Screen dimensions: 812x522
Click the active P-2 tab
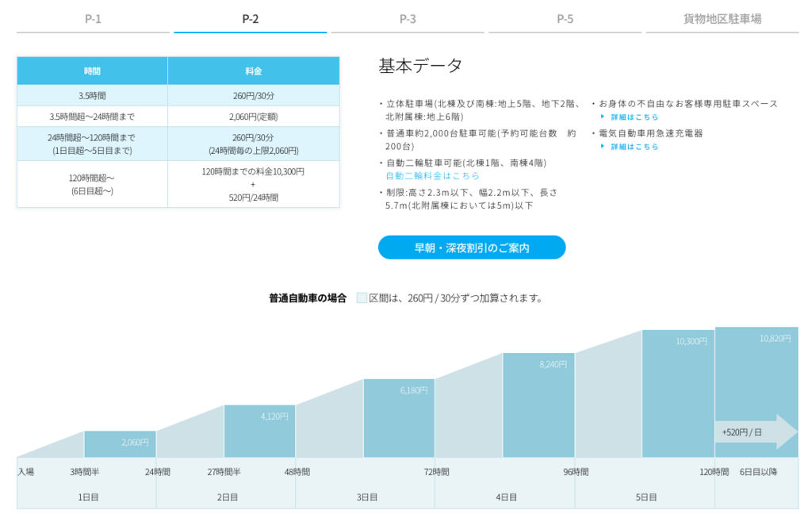[x=251, y=19]
